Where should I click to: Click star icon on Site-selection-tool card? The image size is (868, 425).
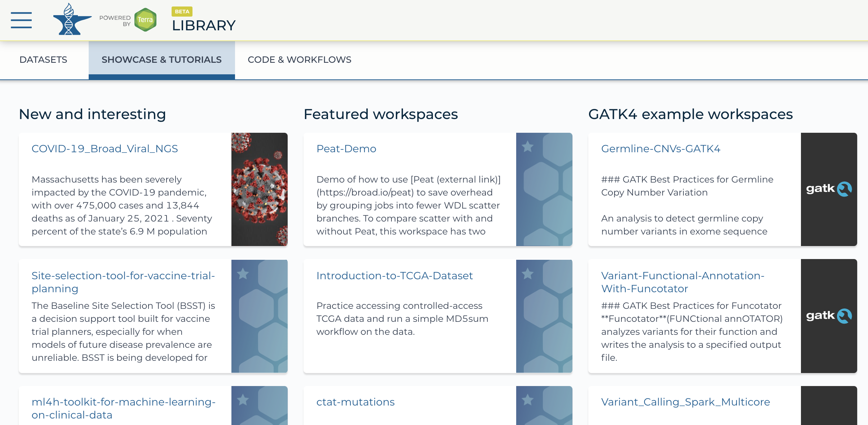[x=243, y=273]
